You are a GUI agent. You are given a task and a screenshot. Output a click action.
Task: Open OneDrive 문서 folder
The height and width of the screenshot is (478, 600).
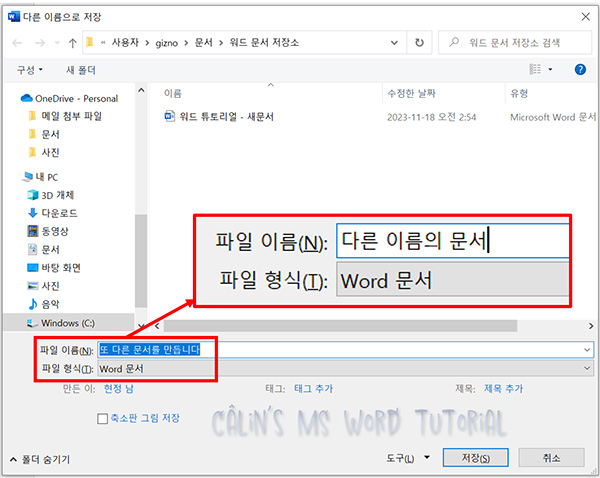click(44, 134)
